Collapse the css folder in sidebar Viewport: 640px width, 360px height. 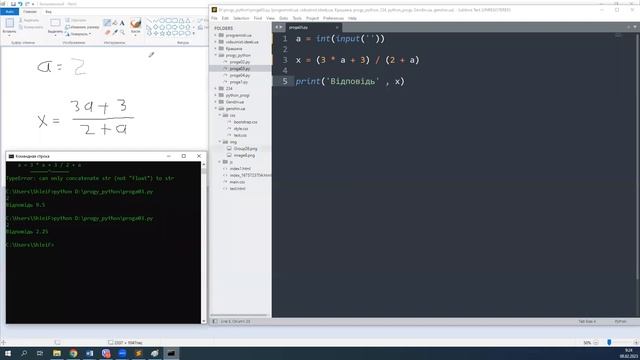[220, 115]
